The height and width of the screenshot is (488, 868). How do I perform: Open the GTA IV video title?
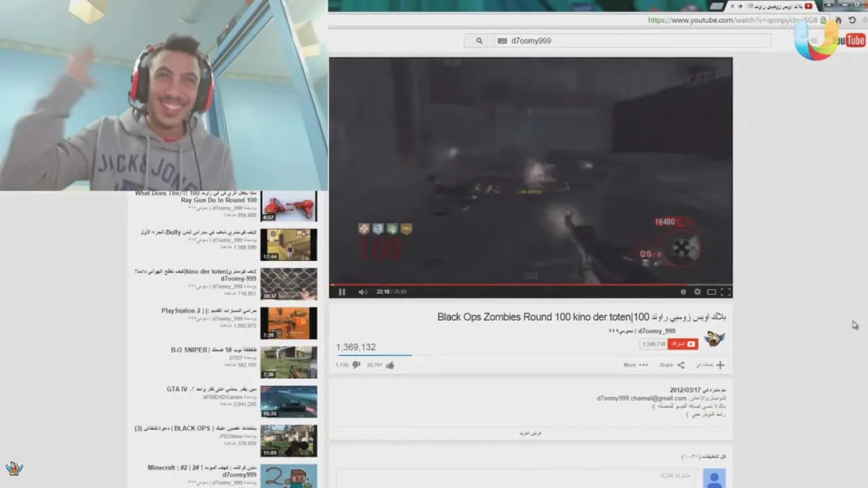click(212, 389)
